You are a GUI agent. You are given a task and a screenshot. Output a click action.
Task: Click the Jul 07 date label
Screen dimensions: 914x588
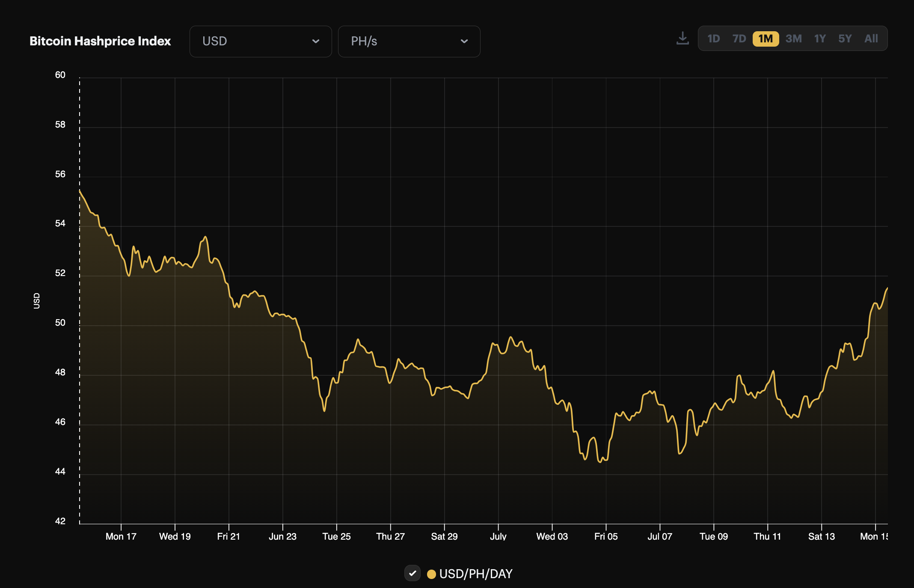click(660, 537)
